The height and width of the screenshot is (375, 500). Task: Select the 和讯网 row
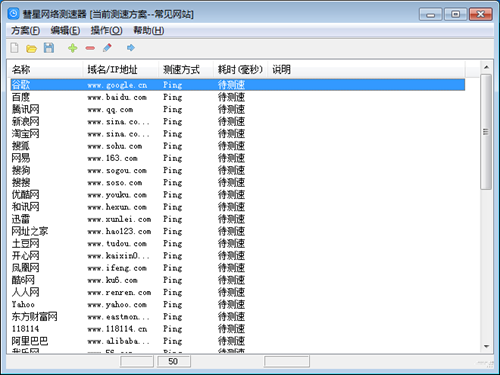[238, 207]
